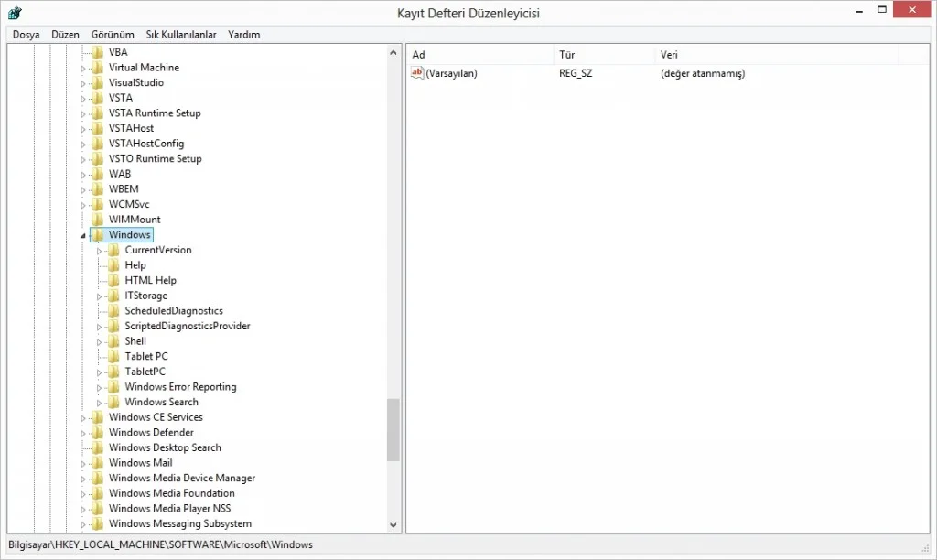Screen dimensions: 937x560
Task: Select the ITStorage key label
Action: tap(145, 296)
